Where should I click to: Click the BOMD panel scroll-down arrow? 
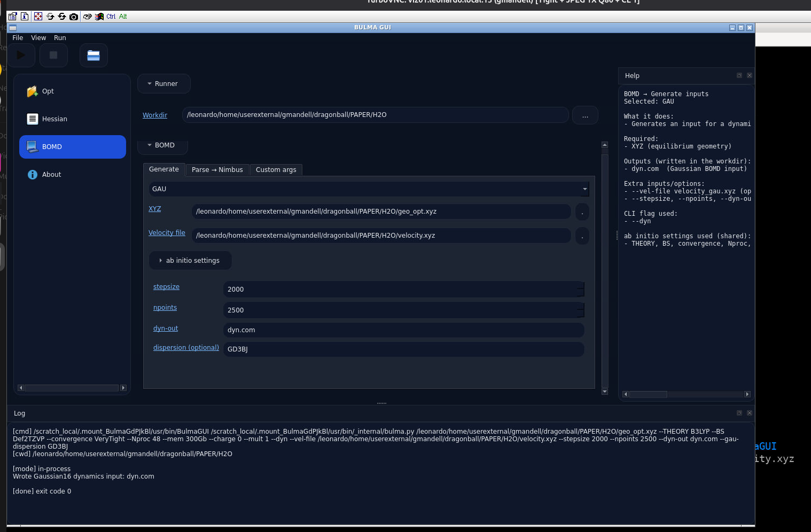605,392
